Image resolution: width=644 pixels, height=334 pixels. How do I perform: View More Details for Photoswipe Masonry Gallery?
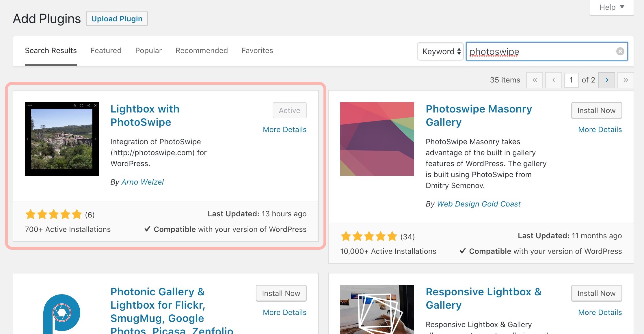point(600,130)
